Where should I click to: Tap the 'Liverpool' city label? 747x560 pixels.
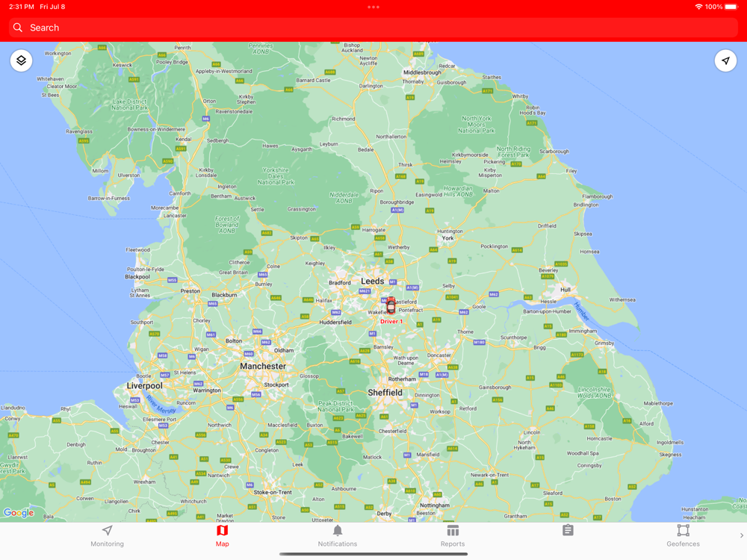pos(144,386)
